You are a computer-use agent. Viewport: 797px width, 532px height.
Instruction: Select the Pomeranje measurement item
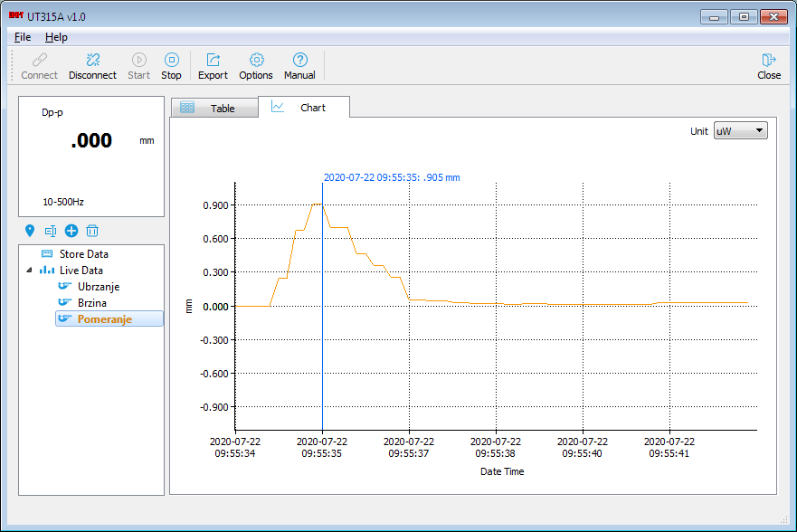tap(104, 319)
